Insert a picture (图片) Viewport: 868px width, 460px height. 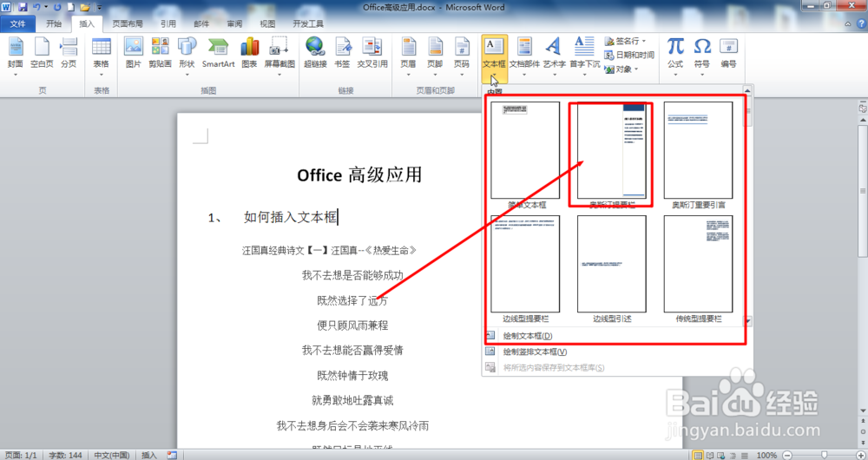(134, 55)
